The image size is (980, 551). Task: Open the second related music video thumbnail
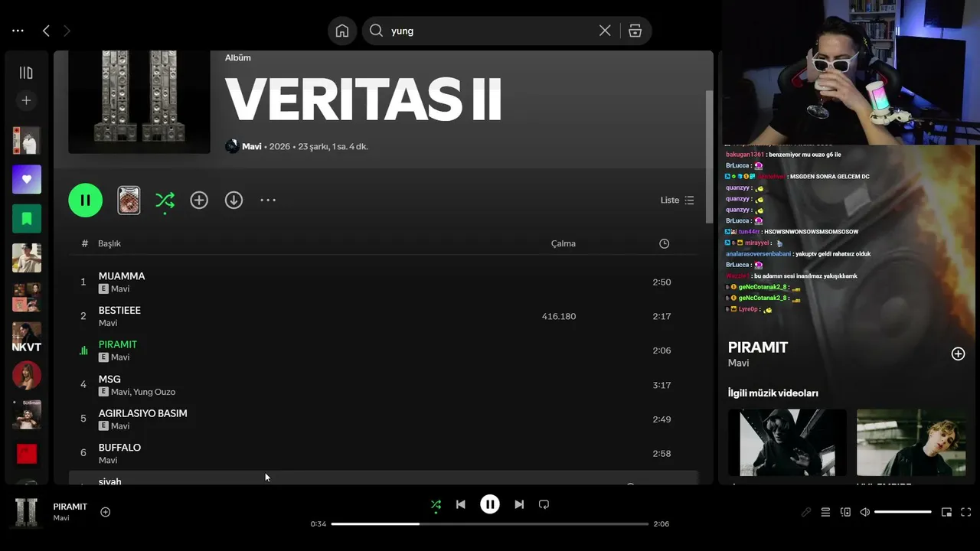(911, 442)
